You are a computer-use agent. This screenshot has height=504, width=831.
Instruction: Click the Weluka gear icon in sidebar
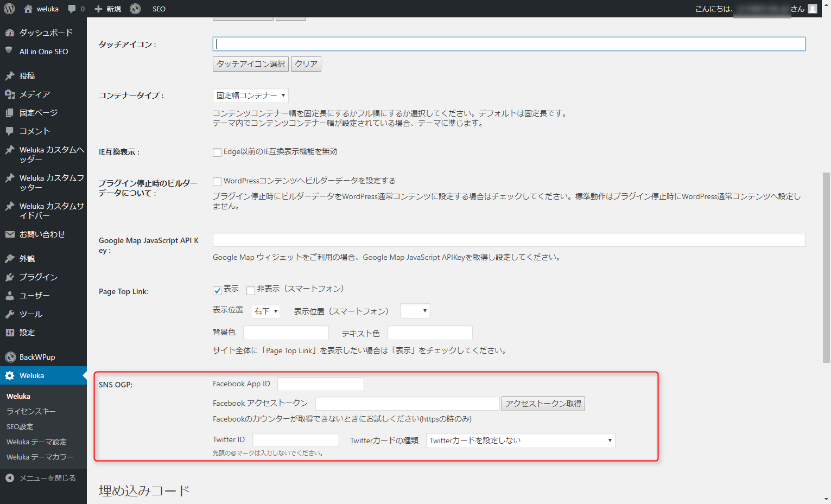[10, 375]
